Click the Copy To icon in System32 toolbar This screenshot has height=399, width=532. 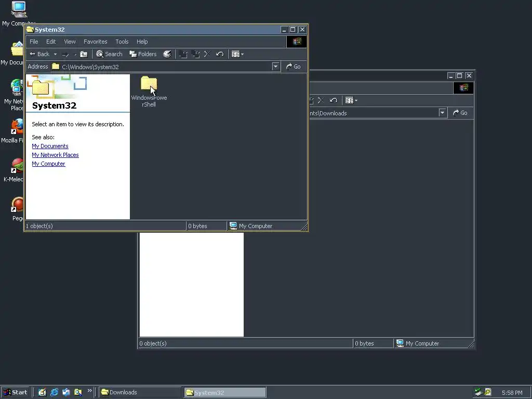point(195,54)
